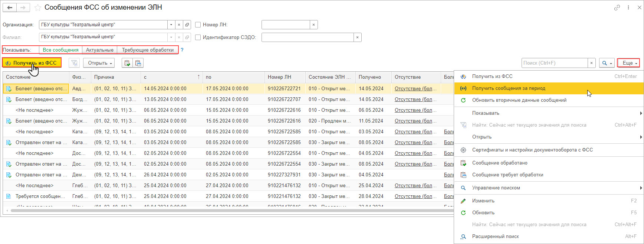Image resolution: width=644 pixels, height=244 pixels.
Task: Switch to Актуальные filter
Action: 100,50
